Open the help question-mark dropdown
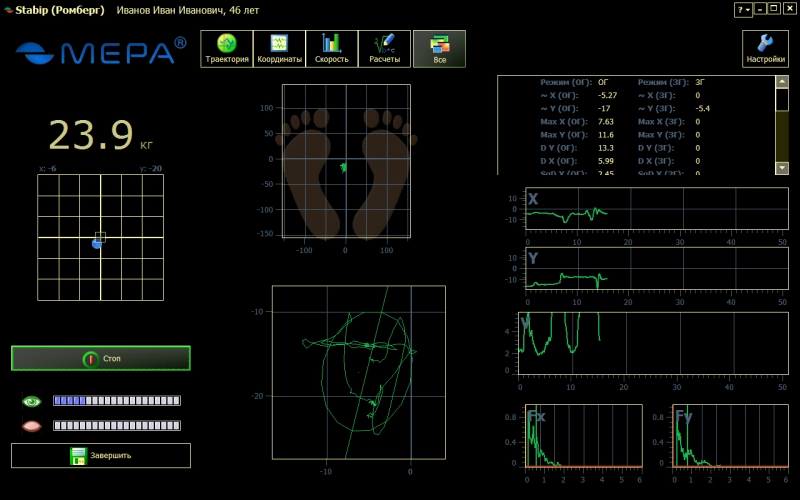This screenshot has height=500, width=800. click(743, 9)
